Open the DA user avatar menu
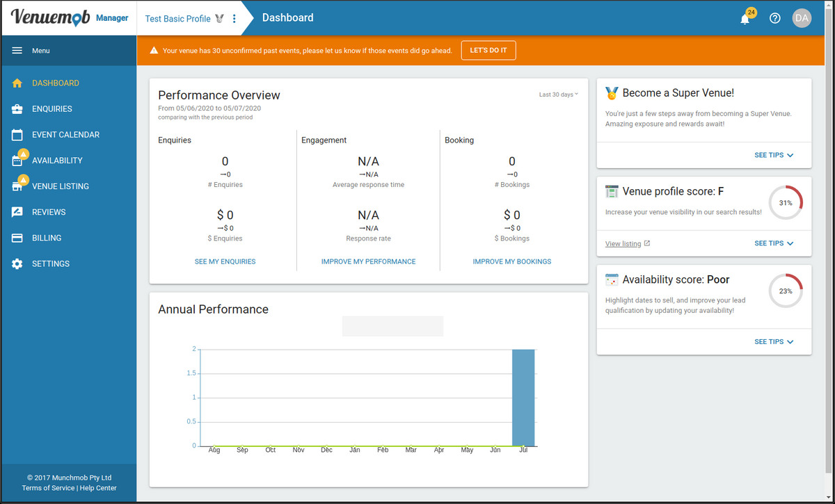The width and height of the screenshot is (835, 504). point(802,19)
